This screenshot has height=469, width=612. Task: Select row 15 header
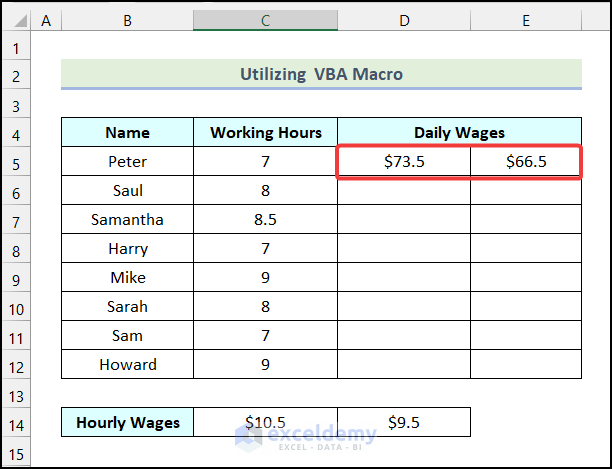point(16,451)
